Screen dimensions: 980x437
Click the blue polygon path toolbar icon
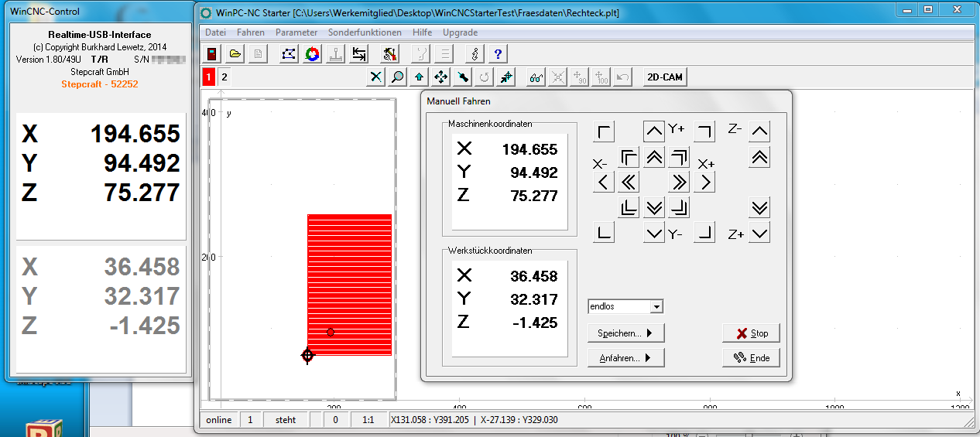[289, 54]
